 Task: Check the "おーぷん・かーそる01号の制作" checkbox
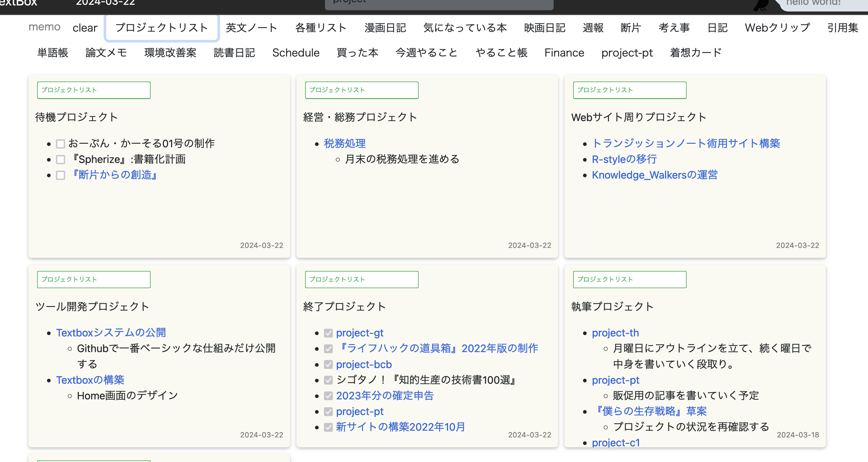click(x=60, y=143)
